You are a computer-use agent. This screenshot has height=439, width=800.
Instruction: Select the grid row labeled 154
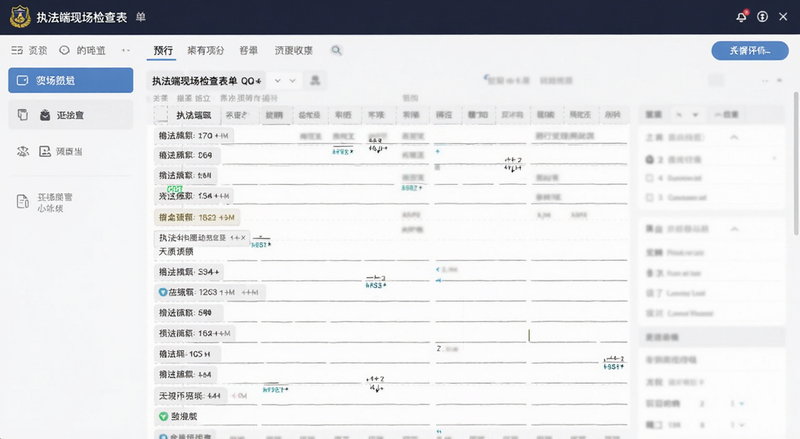(x=194, y=196)
